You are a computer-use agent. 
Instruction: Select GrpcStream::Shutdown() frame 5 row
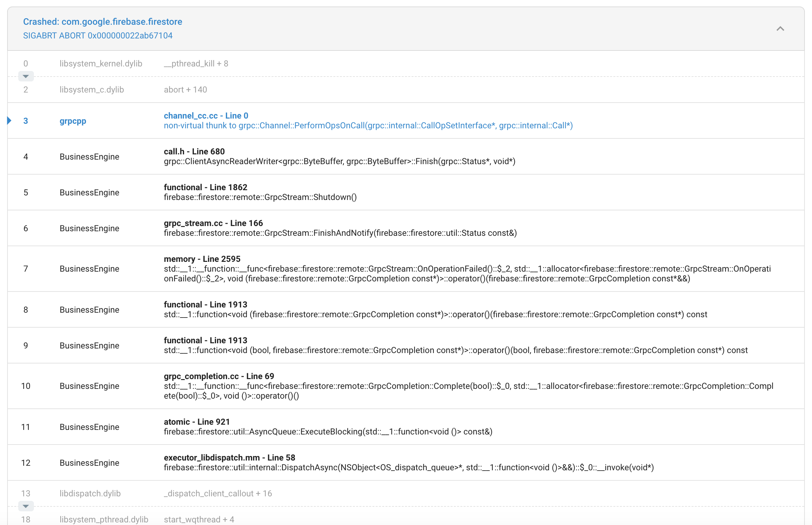point(260,197)
